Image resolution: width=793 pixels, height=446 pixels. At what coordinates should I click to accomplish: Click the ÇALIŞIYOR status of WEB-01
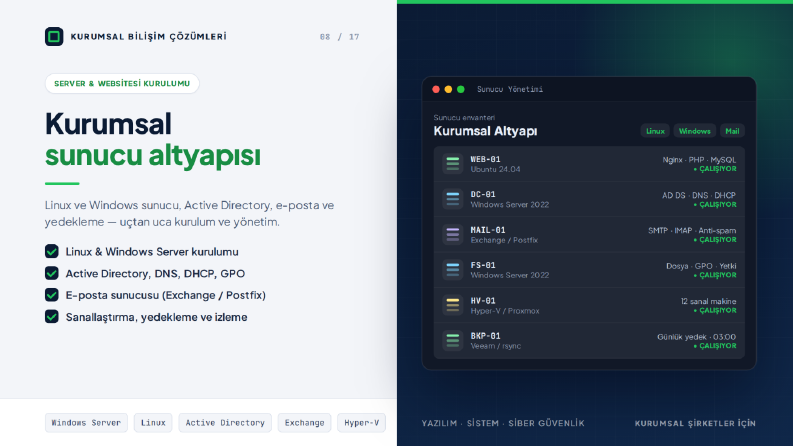715,169
